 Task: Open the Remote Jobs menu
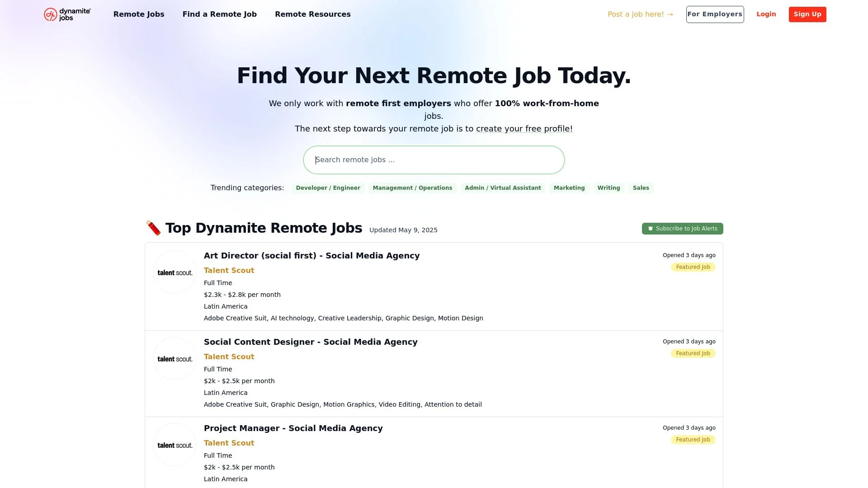coord(139,14)
